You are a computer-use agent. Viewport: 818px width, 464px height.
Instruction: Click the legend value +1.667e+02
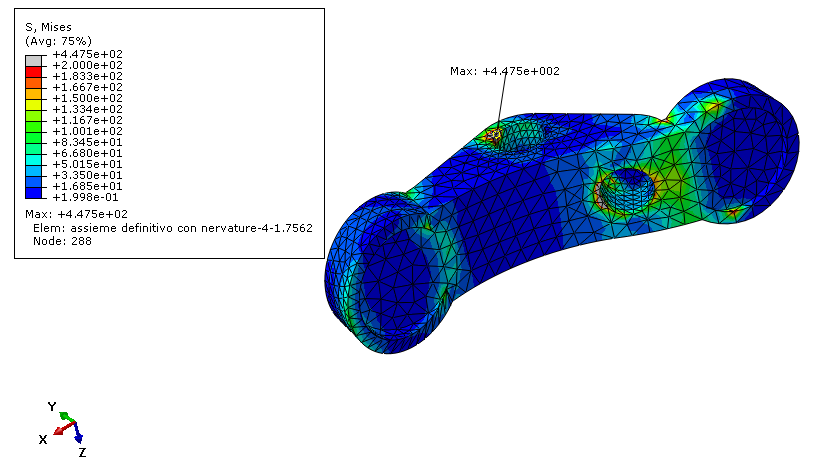coord(87,87)
